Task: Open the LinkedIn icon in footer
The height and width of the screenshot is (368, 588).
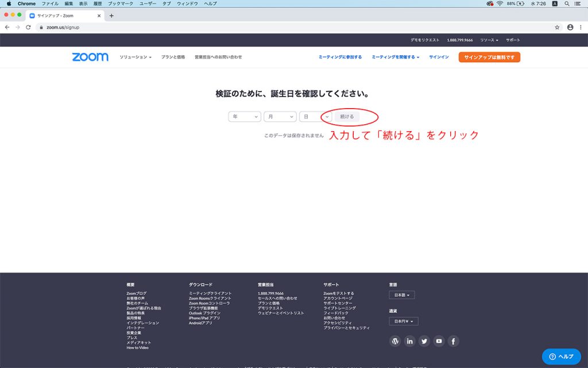Action: click(x=409, y=341)
